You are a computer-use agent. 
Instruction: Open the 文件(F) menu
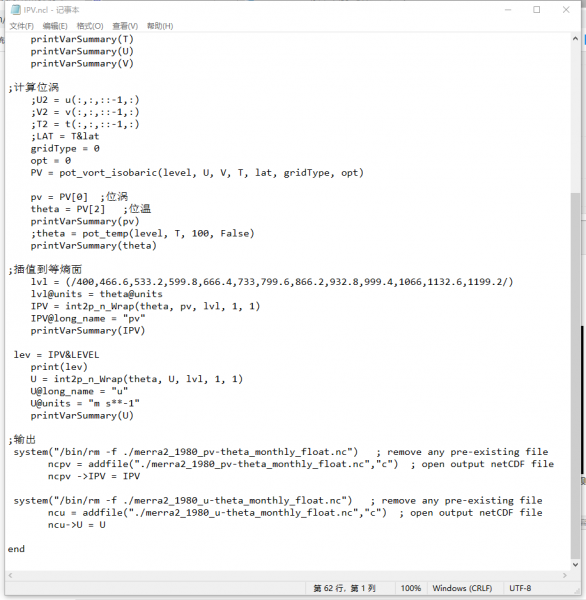tap(21, 26)
